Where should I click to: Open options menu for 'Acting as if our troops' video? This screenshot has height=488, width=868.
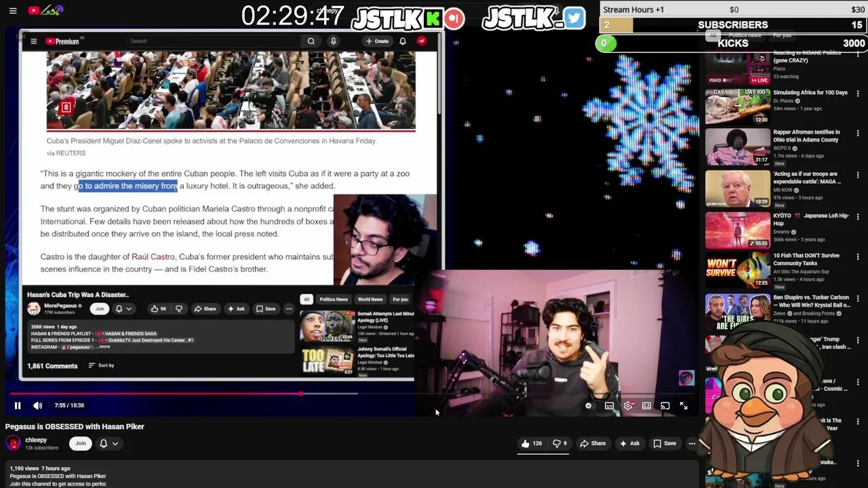point(858,176)
